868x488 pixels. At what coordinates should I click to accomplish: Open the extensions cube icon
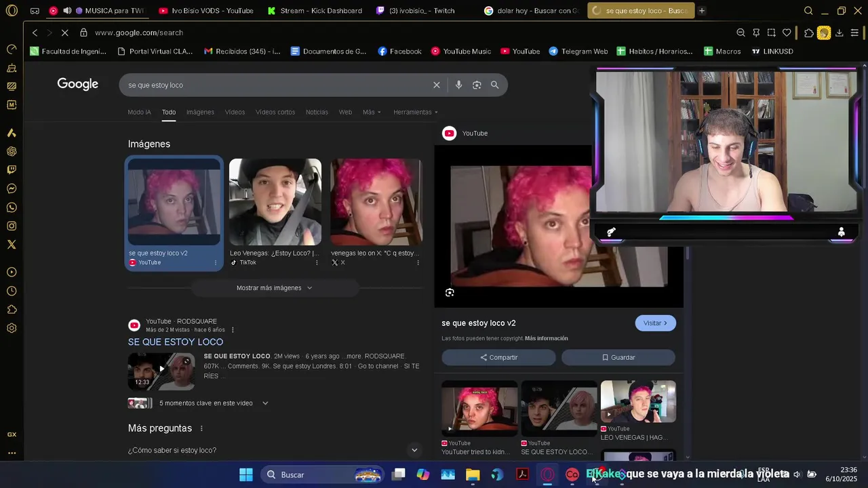point(809,33)
